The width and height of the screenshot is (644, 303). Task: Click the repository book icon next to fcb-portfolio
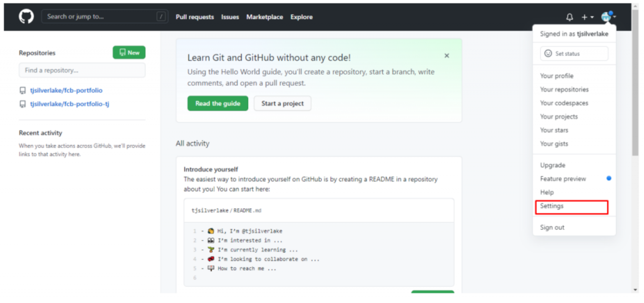coord(23,90)
